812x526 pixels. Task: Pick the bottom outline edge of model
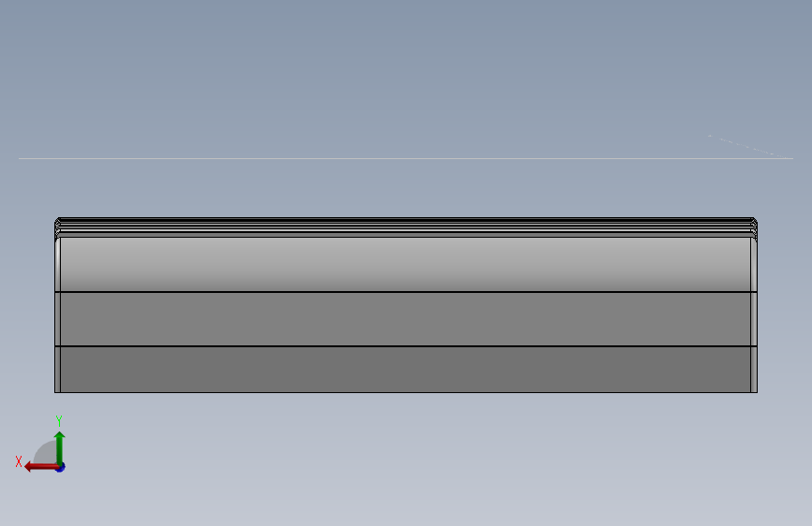pyautogui.click(x=406, y=392)
